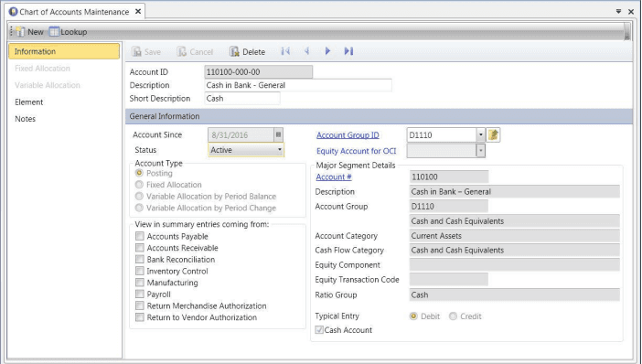Click the Account # link
The width and height of the screenshot is (642, 364).
pyautogui.click(x=334, y=177)
